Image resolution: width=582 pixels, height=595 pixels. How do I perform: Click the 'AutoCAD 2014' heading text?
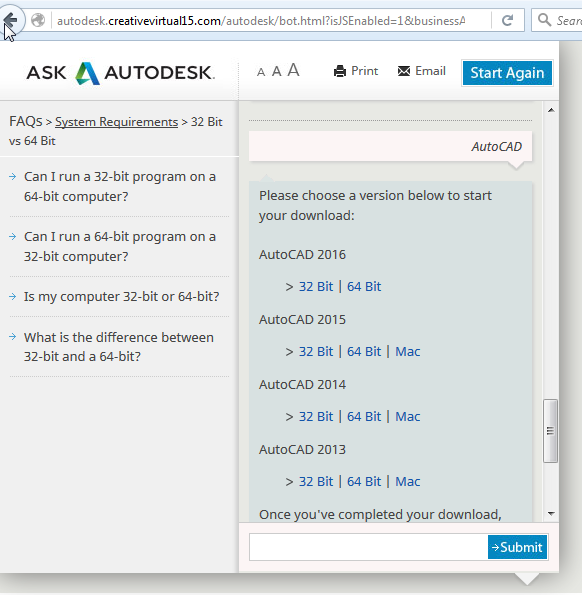click(x=302, y=384)
